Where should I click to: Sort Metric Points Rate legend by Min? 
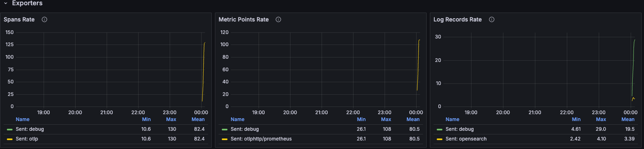[x=361, y=119]
